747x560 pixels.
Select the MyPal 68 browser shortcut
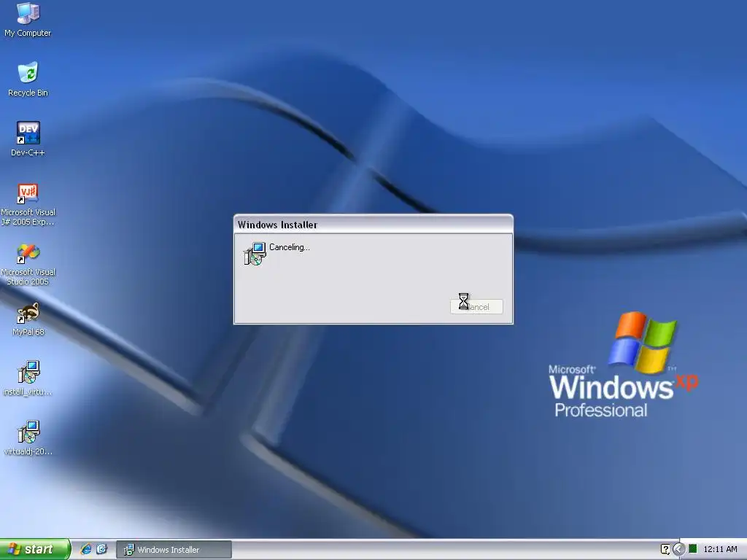point(28,319)
